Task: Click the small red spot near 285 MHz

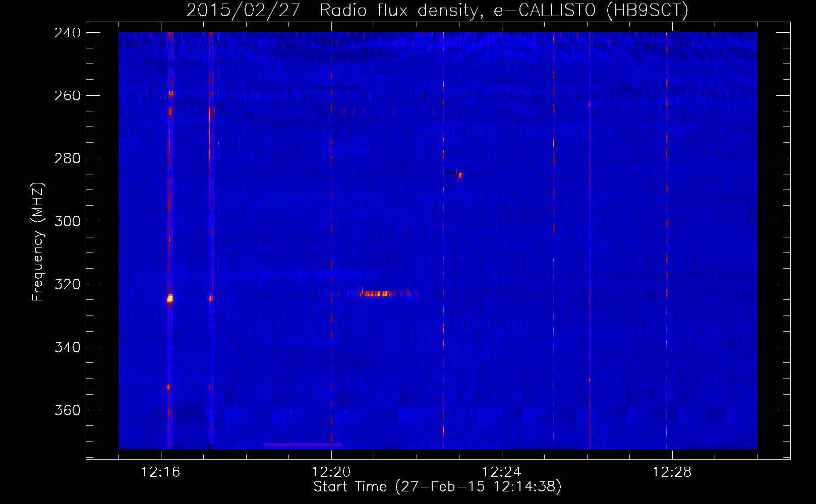Action: point(459,175)
